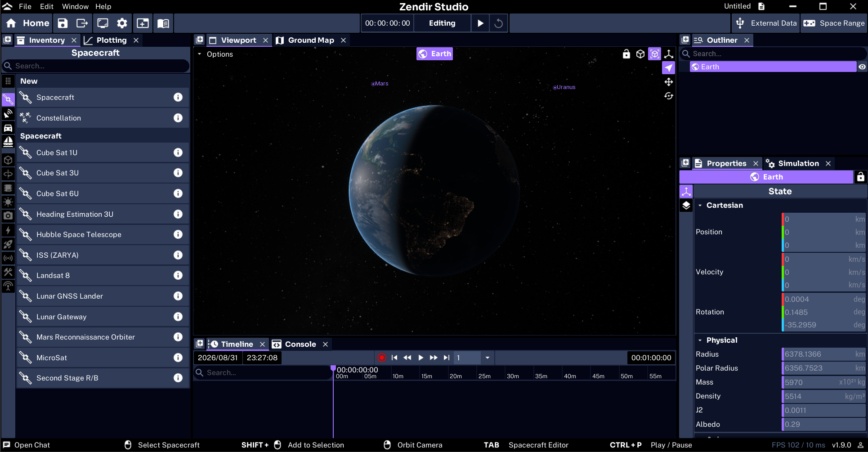Open the Settings gear in top toolbar
This screenshot has width=868, height=452.
coord(122,23)
